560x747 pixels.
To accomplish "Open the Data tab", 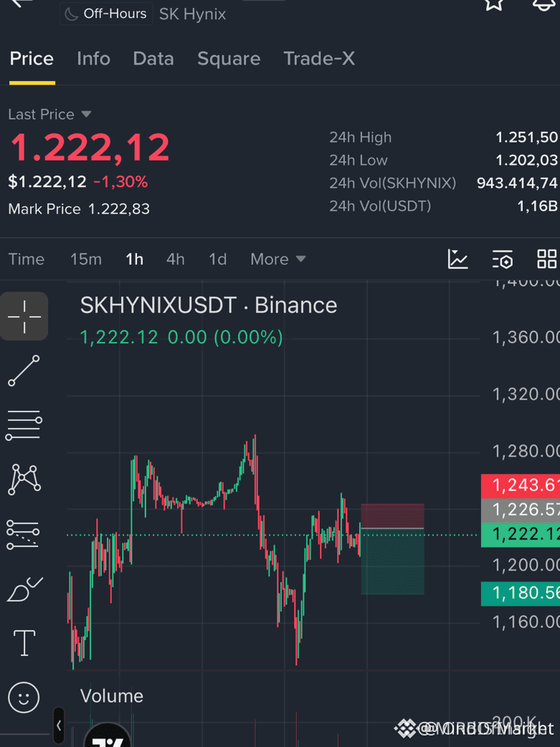I will (153, 59).
